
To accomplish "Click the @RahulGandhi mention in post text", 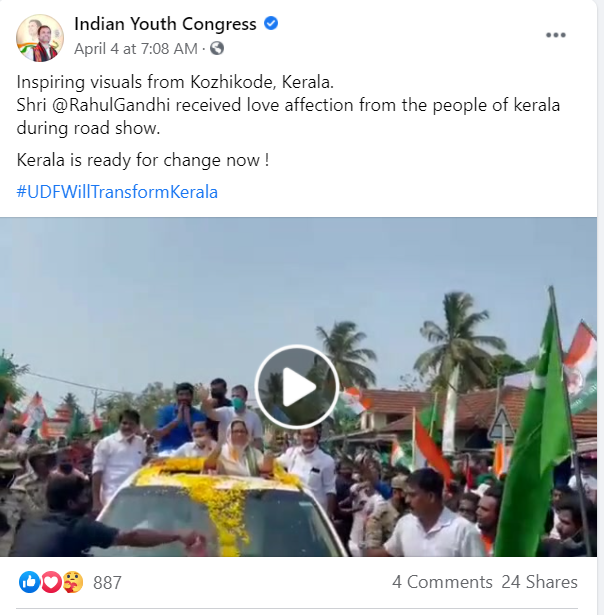I will (111, 105).
